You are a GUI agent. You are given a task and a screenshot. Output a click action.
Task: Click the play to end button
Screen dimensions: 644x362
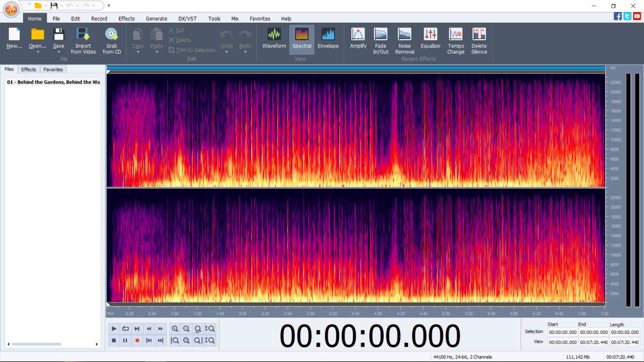click(137, 329)
